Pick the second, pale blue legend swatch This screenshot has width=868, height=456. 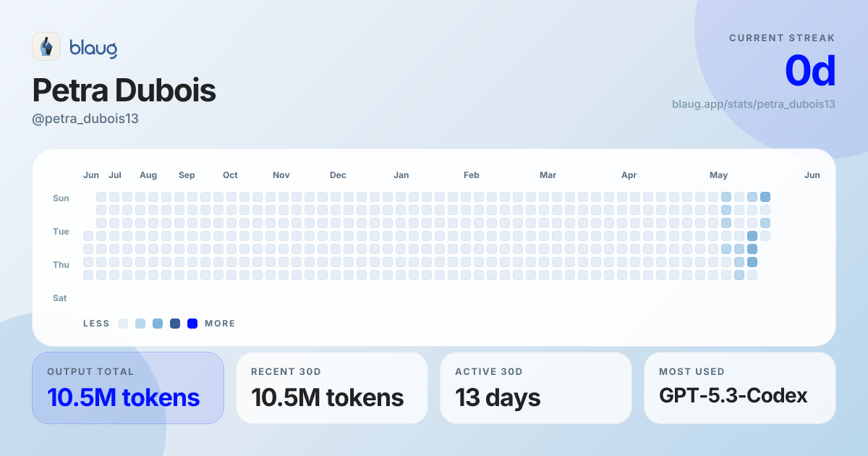140,324
